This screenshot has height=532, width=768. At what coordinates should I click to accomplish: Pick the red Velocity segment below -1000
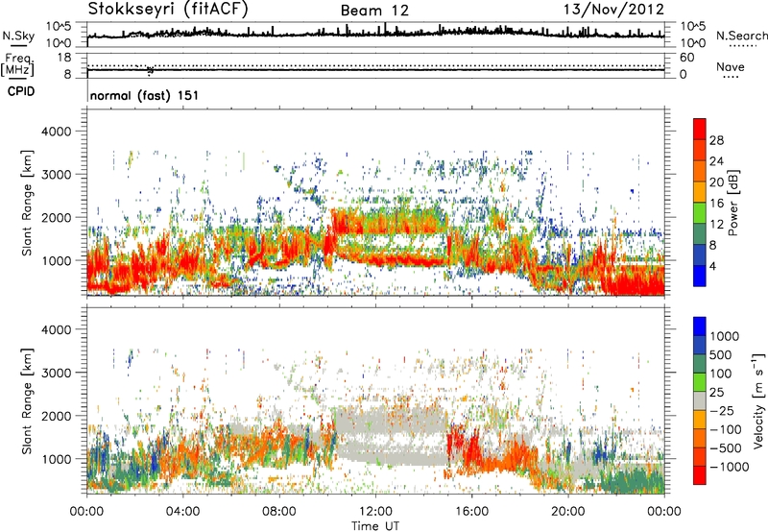pos(700,475)
